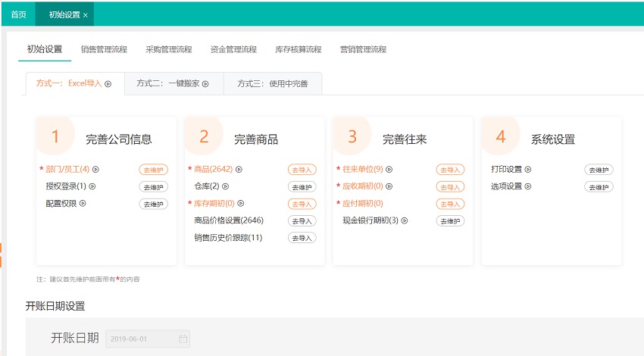Play the video icon beside 往来单位(9)
This screenshot has height=356, width=644.
389,169
